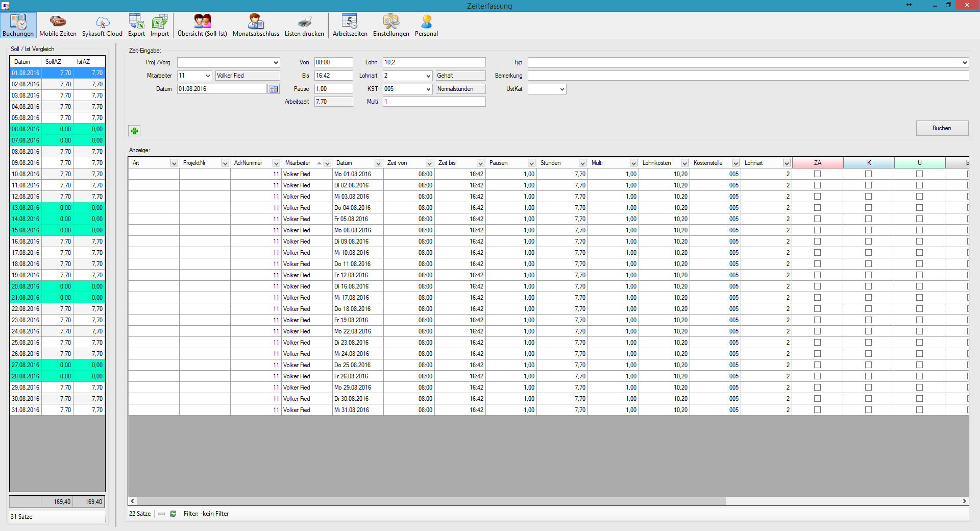The height and width of the screenshot is (531, 980).
Task: Open the Lohnart dropdown list
Action: (428, 76)
